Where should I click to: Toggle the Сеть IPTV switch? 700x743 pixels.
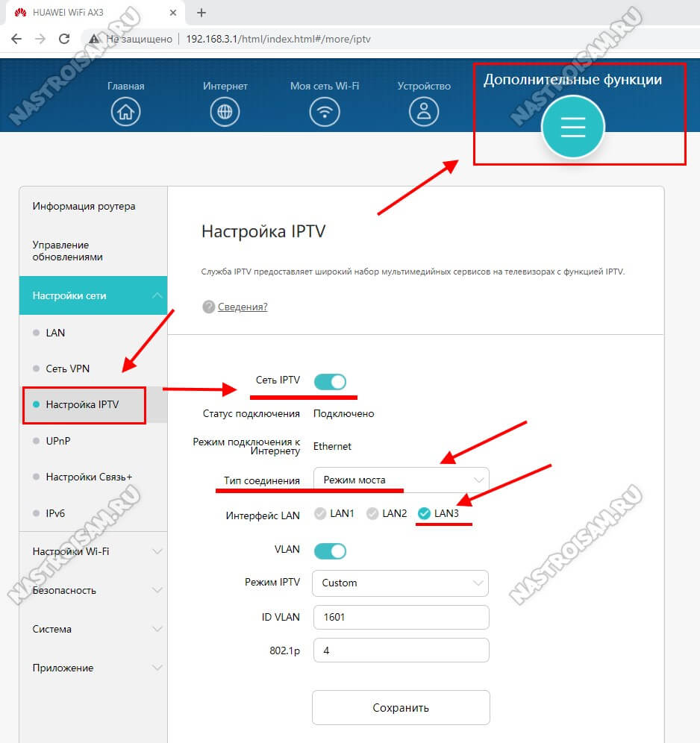[x=330, y=382]
